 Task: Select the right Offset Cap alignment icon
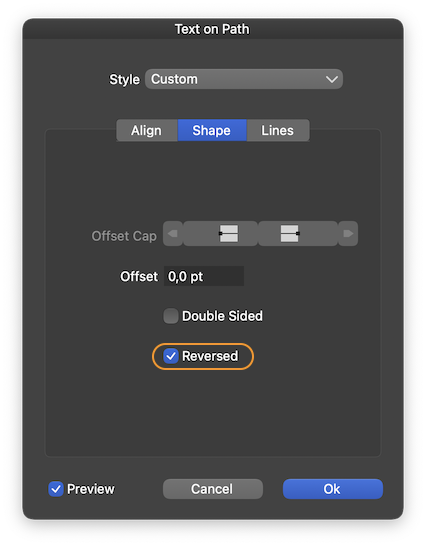(x=298, y=233)
